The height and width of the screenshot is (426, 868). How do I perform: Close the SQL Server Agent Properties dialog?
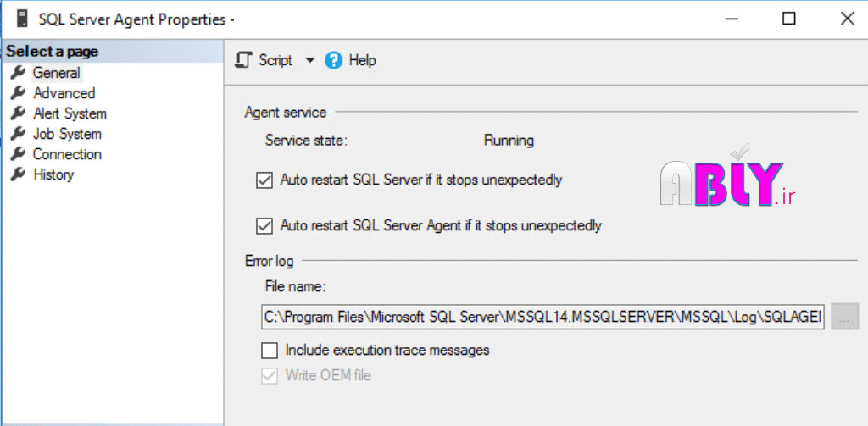click(847, 19)
